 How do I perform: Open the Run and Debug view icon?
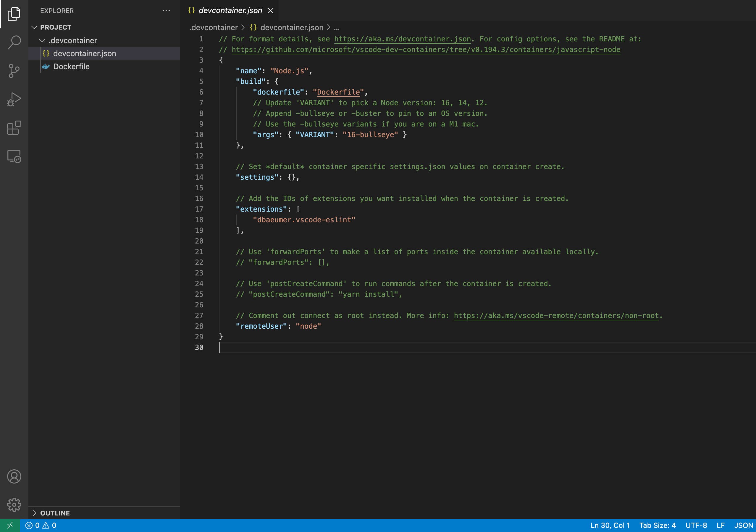coord(14,99)
